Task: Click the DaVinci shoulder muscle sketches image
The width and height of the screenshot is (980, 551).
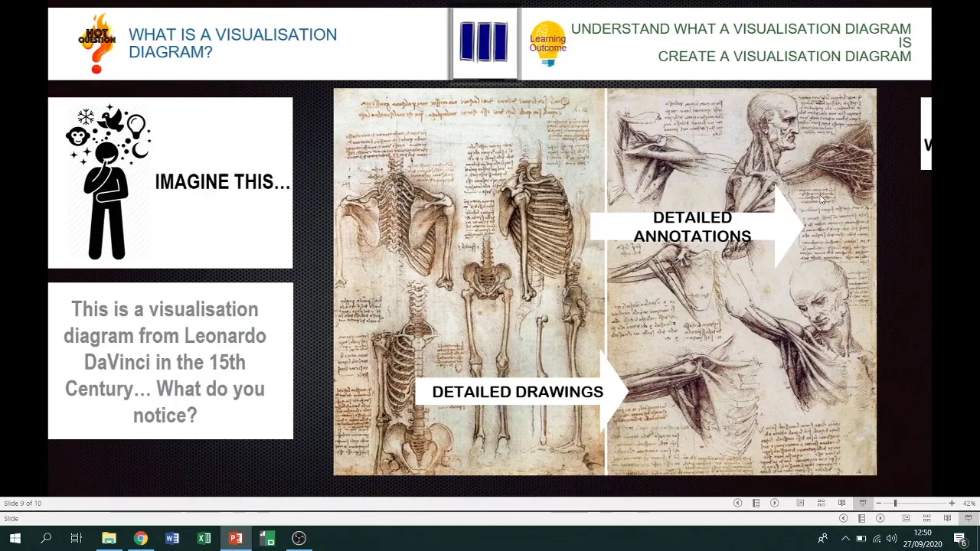Action: [742, 282]
